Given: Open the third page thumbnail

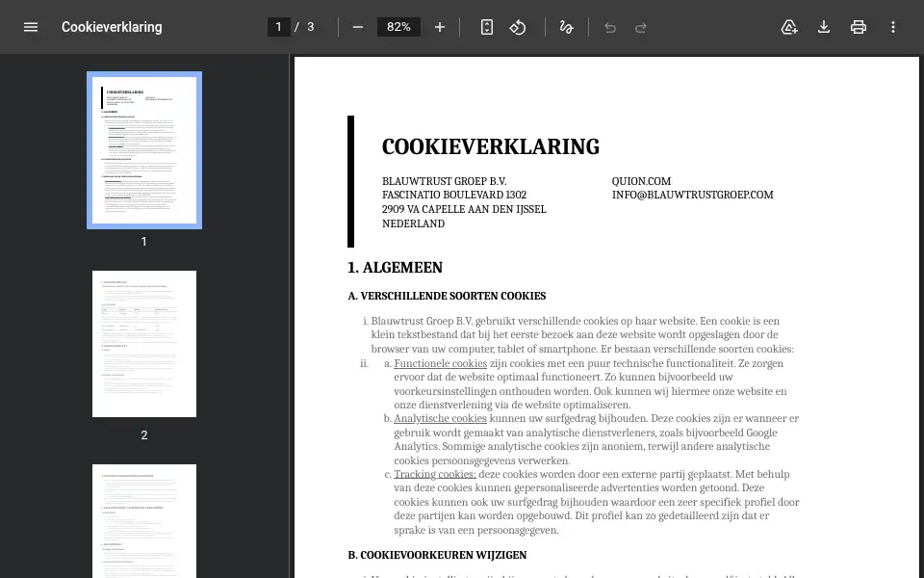Looking at the screenshot, I should pos(144,521).
